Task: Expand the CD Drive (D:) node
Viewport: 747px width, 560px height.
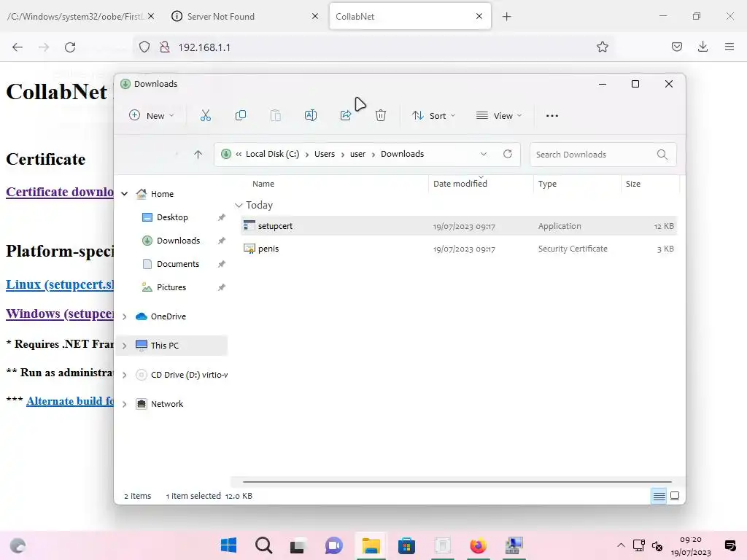Action: point(124,376)
